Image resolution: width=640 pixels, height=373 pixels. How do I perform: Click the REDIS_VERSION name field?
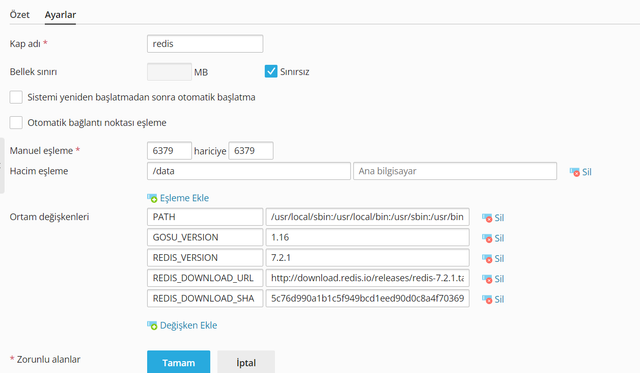(205, 258)
